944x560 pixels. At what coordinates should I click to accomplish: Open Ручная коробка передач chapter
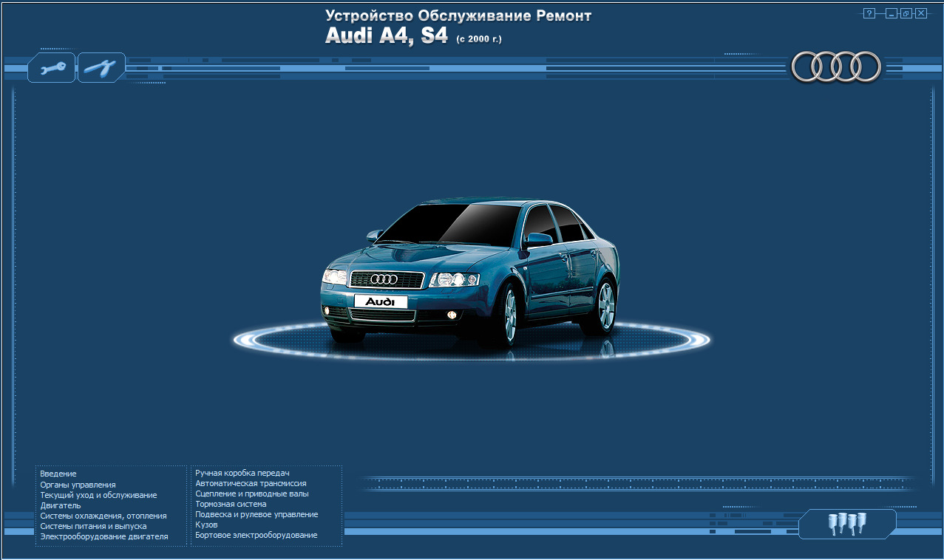click(x=242, y=473)
